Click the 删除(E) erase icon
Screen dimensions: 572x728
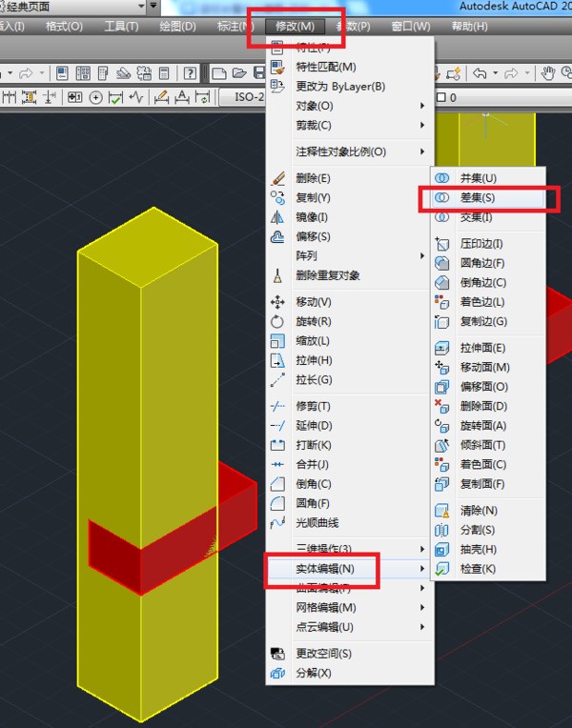(277, 178)
